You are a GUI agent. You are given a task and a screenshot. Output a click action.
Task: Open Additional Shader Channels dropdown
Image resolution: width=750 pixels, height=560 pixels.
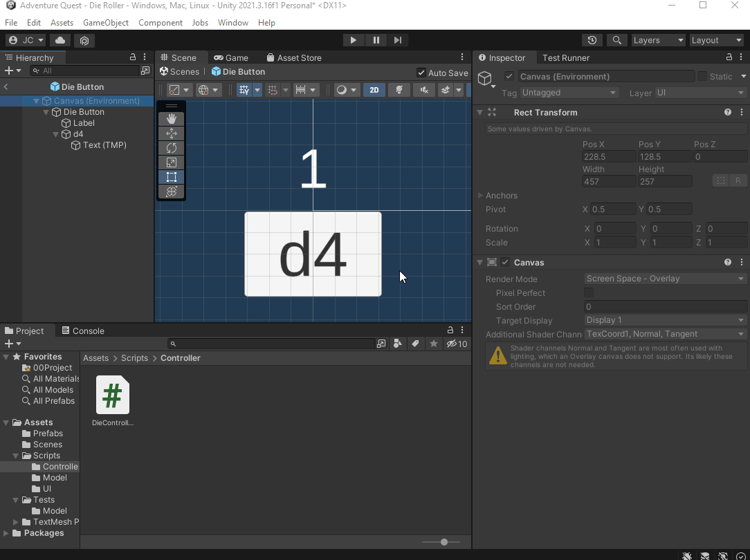(666, 334)
